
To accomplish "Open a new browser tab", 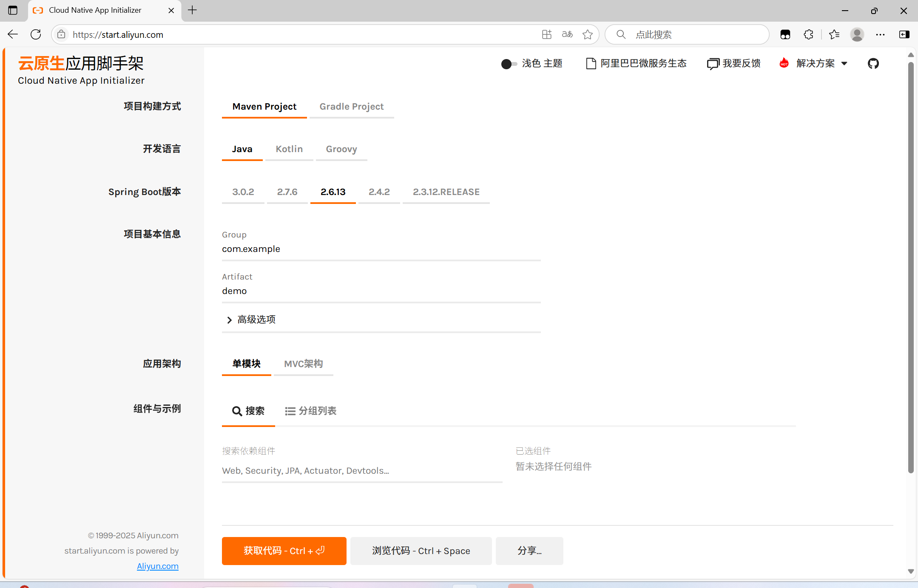I will [x=192, y=10].
